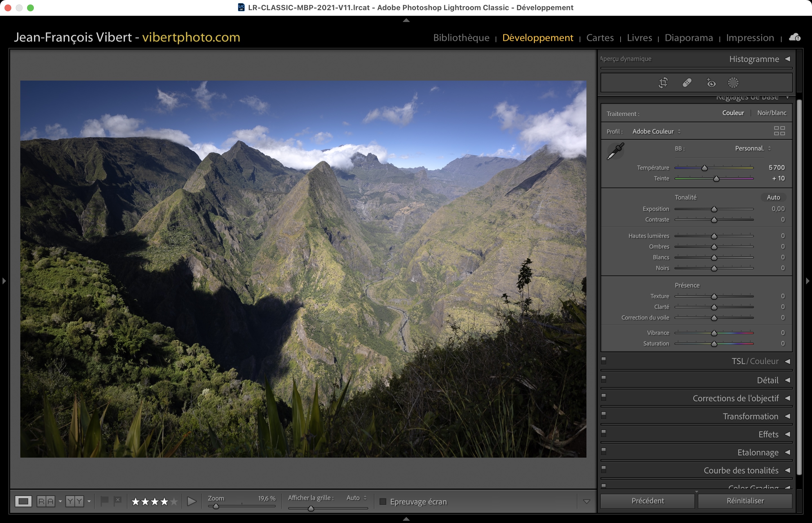The height and width of the screenshot is (523, 812).
Task: Switch to the Bibliothèque module
Action: click(461, 38)
